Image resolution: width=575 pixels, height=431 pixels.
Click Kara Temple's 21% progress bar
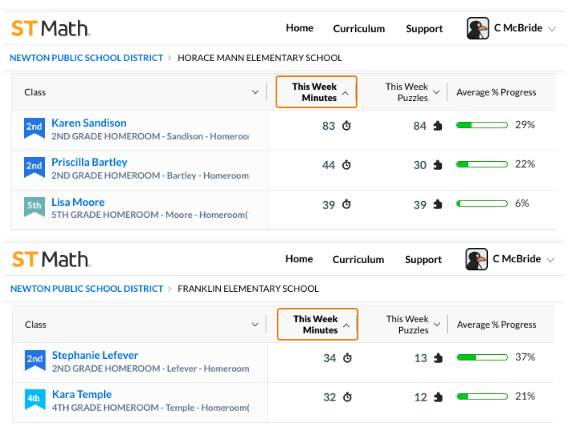click(x=483, y=397)
